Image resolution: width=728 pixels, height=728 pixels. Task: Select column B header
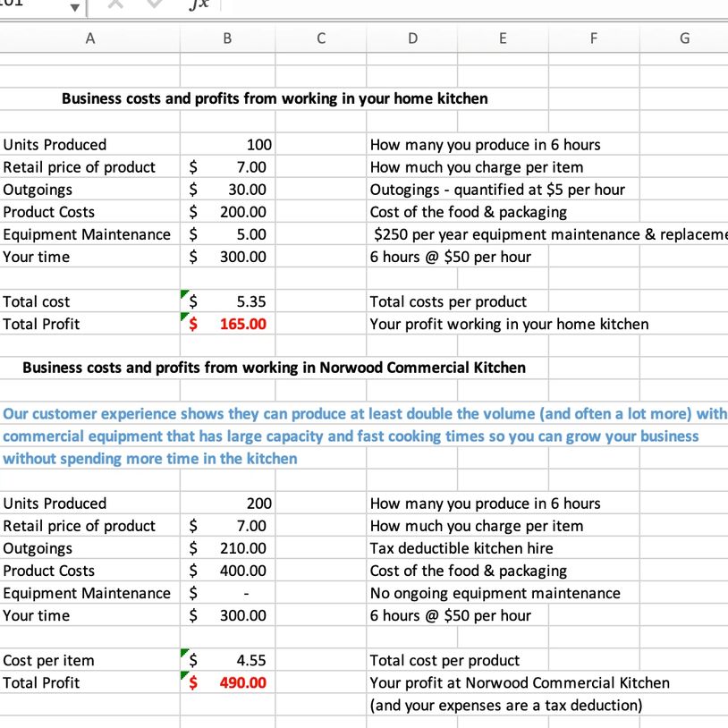(x=227, y=38)
